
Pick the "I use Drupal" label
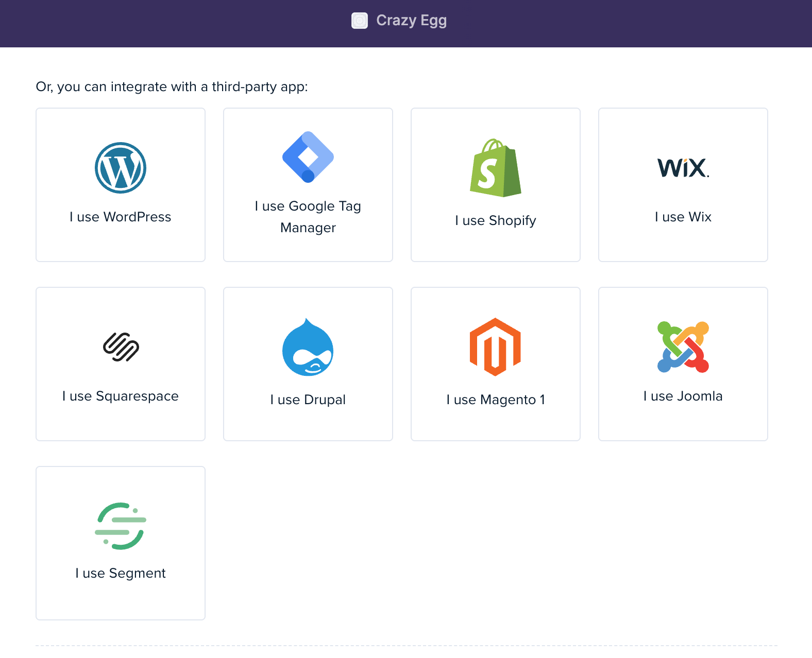click(308, 400)
